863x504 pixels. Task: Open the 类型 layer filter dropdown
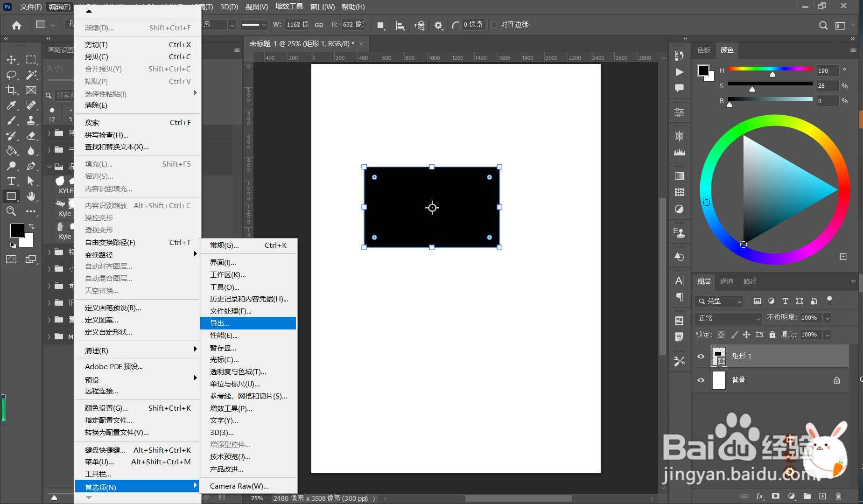pos(719,301)
